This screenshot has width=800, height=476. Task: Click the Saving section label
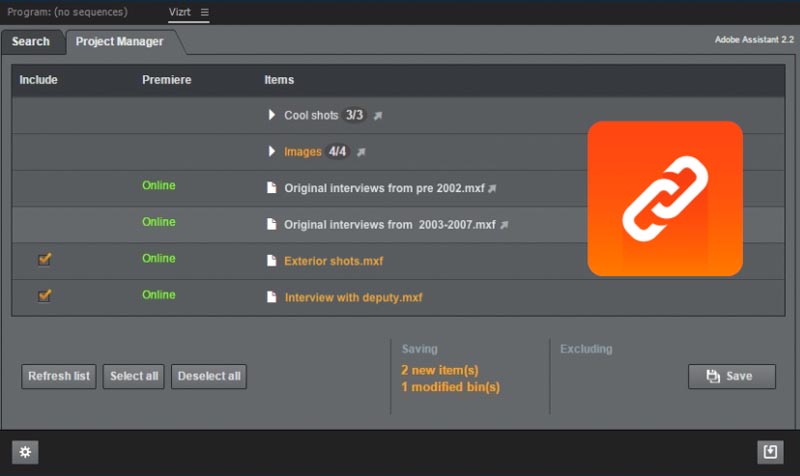click(419, 349)
